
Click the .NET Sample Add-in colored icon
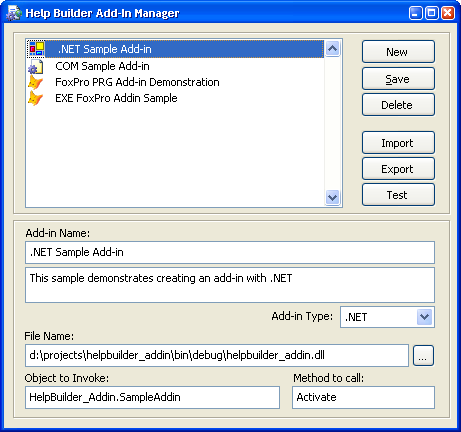[x=37, y=49]
